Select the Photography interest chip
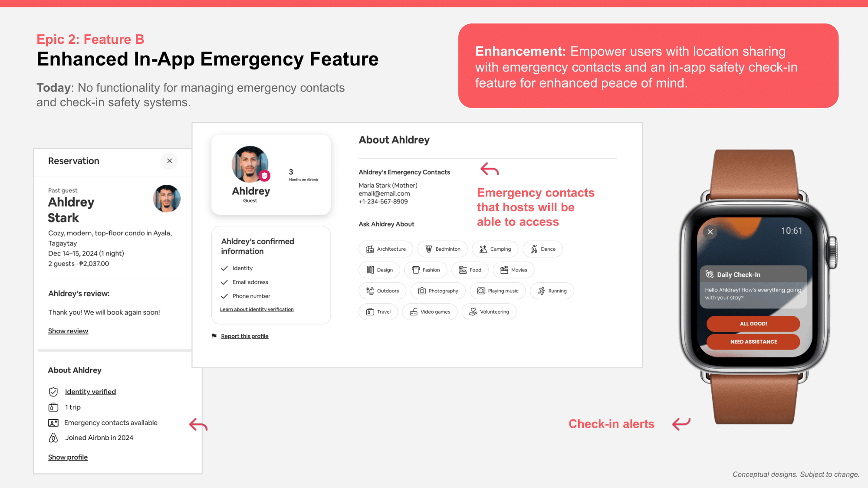Viewport: 868px width, 488px height. coord(438,291)
